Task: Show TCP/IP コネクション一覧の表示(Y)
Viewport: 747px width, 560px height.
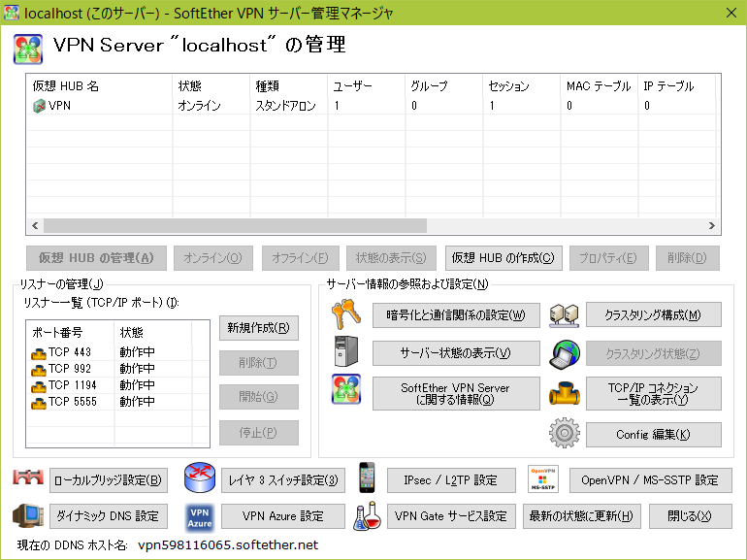Action: click(653, 394)
